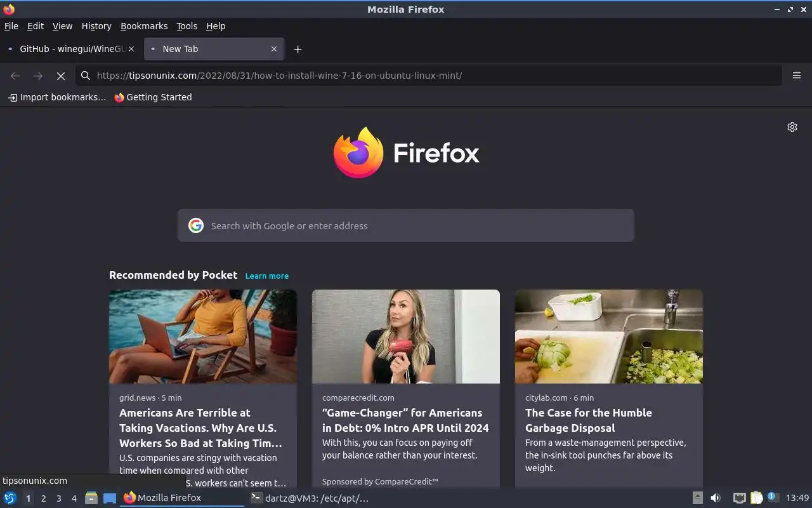Screen dimensions: 812x508
Task: Stop loading the page
Action: [61, 76]
